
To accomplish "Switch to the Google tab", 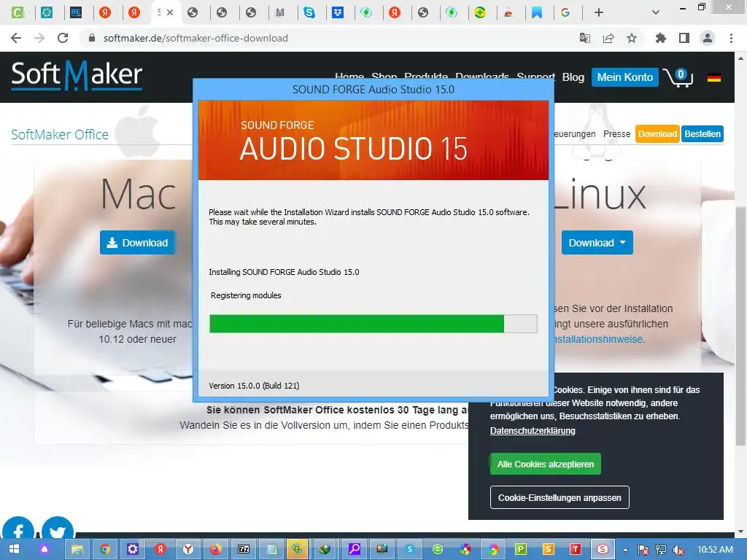I will [x=565, y=13].
